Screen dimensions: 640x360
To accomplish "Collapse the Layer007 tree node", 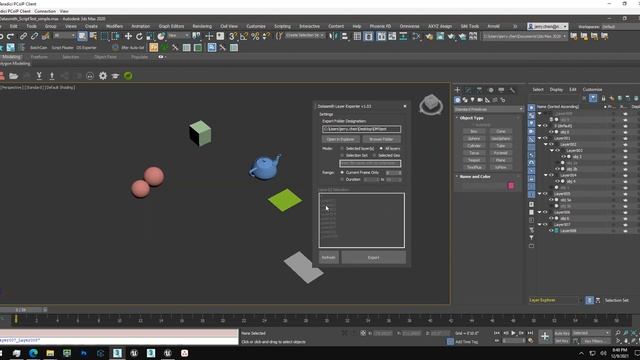I will (540, 224).
